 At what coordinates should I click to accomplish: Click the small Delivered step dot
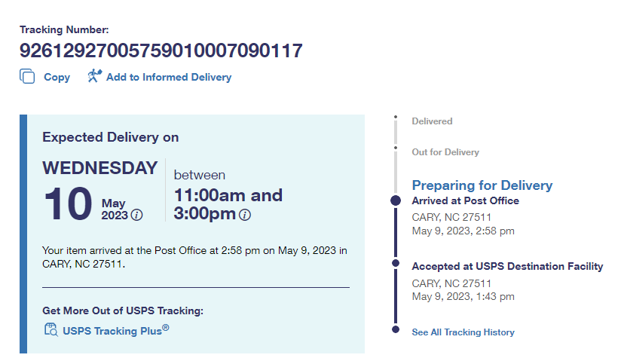tap(396, 117)
